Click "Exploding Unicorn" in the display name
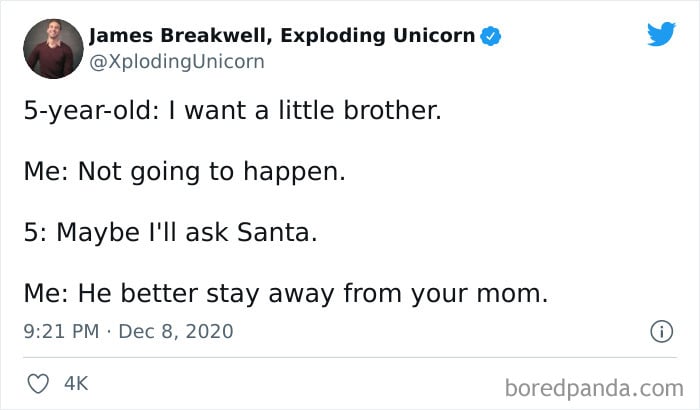Image resolution: width=700 pixels, height=410 pixels. click(378, 36)
